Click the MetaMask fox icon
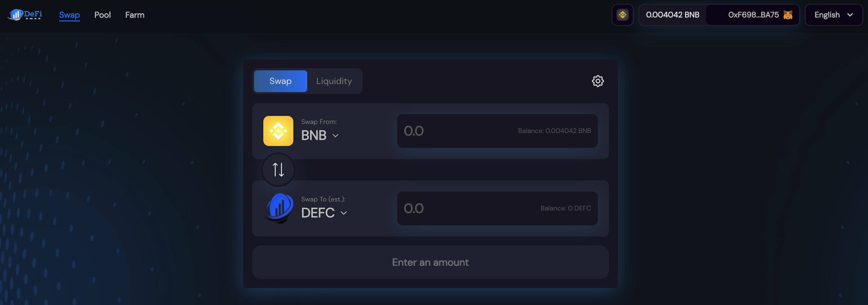The height and width of the screenshot is (305, 868). [x=787, y=15]
